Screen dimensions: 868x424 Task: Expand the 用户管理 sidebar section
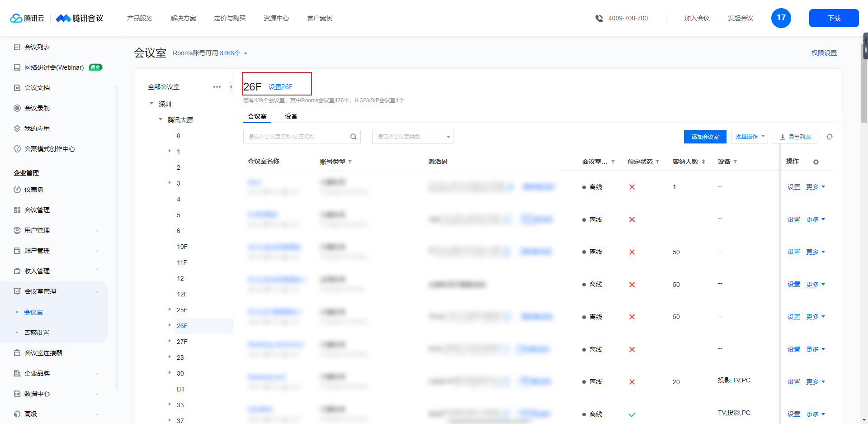(x=97, y=231)
